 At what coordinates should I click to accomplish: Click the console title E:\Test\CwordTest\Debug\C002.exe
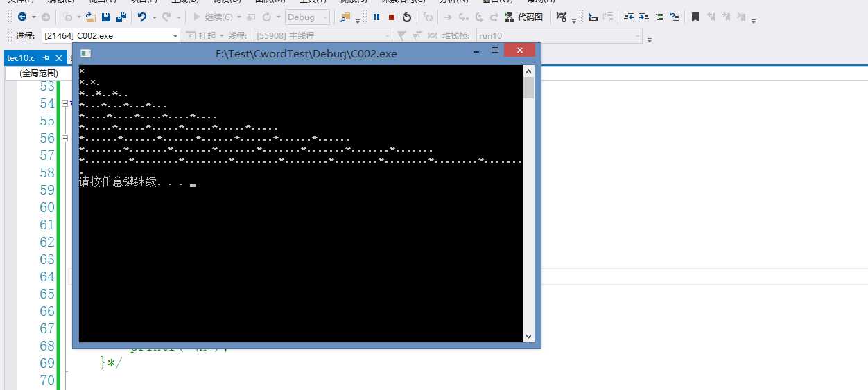pyautogui.click(x=306, y=53)
